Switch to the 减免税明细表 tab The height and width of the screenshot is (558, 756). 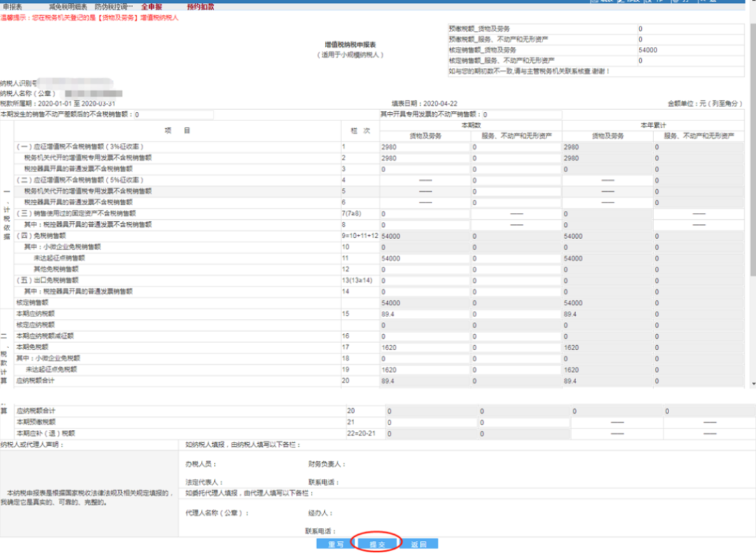(69, 6)
